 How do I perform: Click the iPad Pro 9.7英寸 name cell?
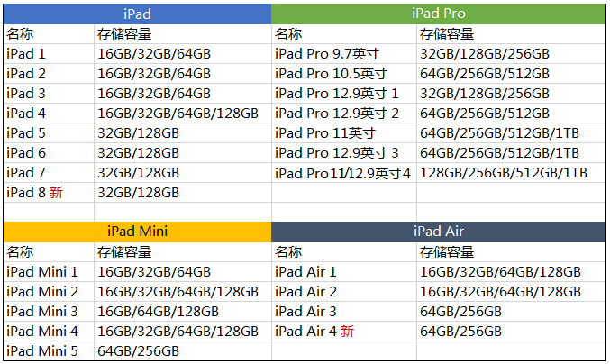(344, 54)
